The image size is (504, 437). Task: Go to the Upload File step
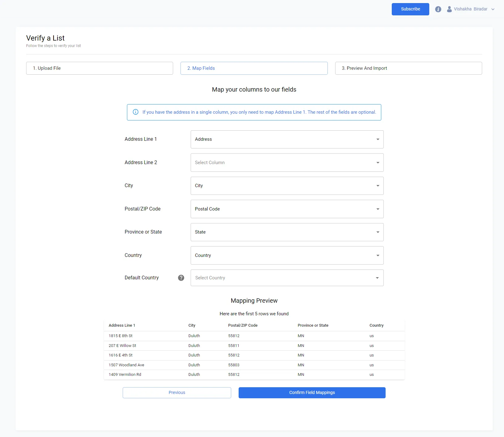click(99, 68)
